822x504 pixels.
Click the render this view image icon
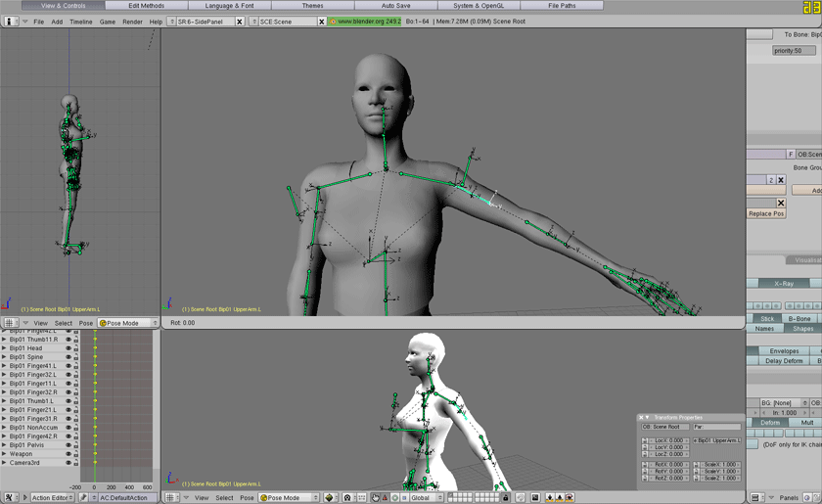534,497
